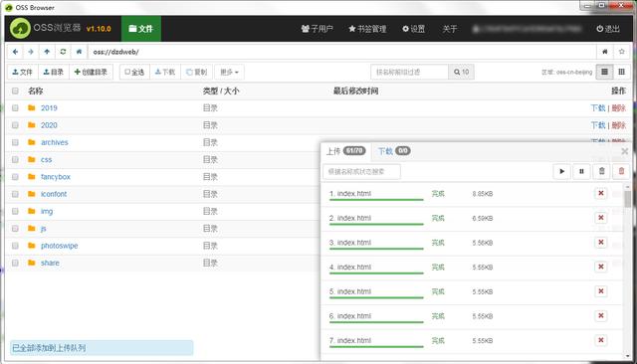Set current path as home (right icon)

pos(605,52)
